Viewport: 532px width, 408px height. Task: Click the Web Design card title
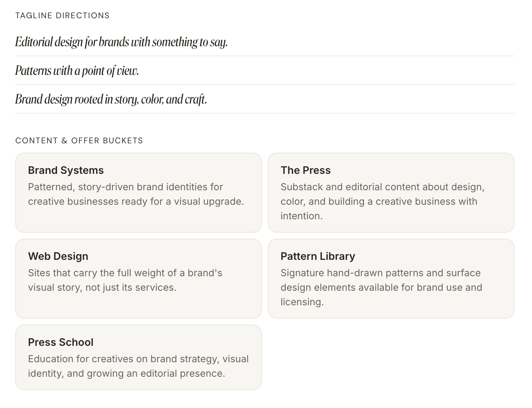[58, 256]
